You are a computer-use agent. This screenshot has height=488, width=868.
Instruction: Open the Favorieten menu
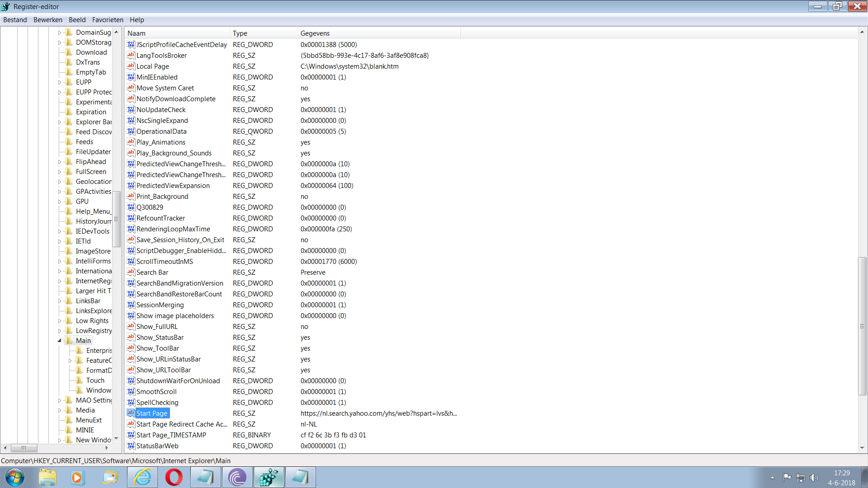(x=108, y=20)
